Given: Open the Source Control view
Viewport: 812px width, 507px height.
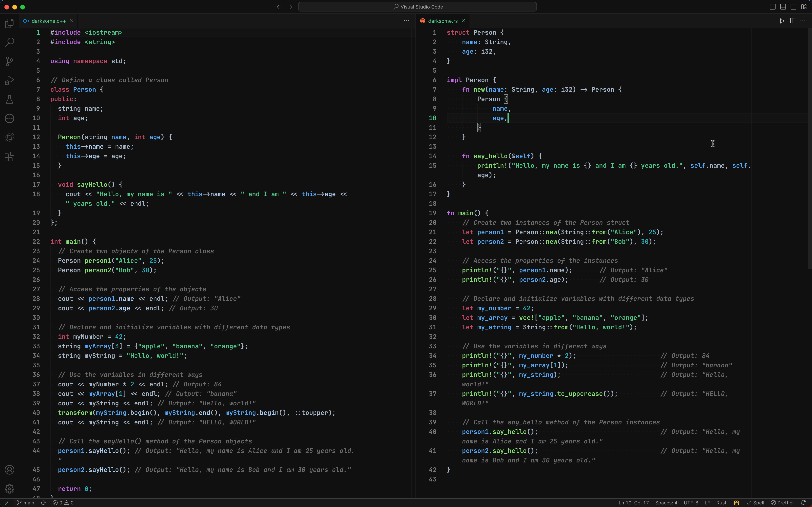Looking at the screenshot, I should coord(9,61).
